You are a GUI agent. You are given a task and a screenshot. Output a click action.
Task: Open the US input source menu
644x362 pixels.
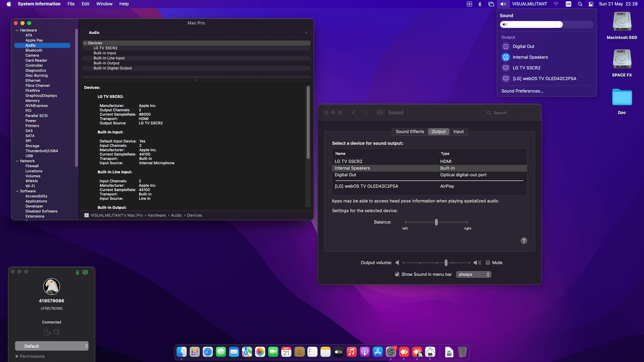569,4
